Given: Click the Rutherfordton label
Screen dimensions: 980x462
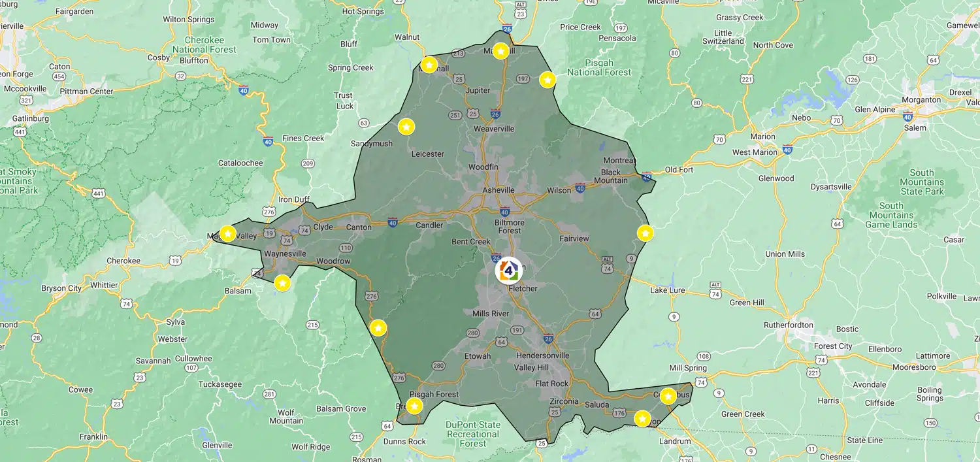Looking at the screenshot, I should (x=789, y=325).
